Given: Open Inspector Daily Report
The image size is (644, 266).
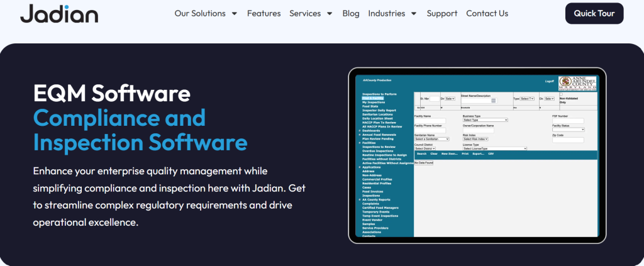Looking at the screenshot, I should pyautogui.click(x=379, y=111).
